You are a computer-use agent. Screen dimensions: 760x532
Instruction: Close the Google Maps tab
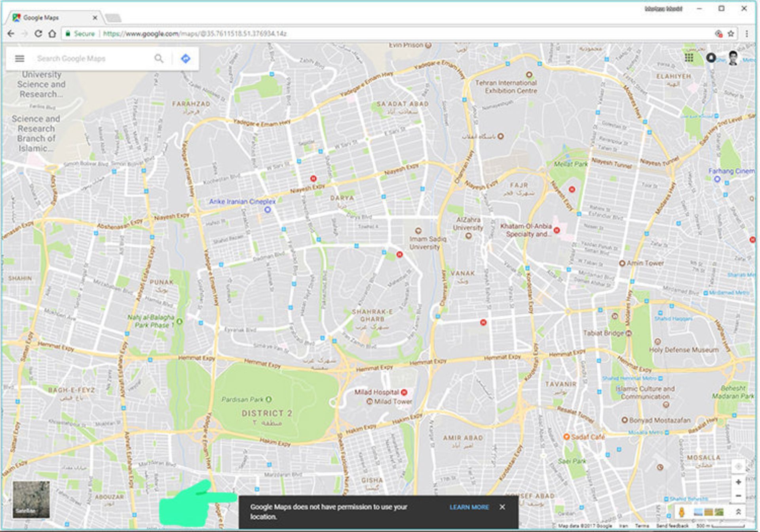point(95,18)
